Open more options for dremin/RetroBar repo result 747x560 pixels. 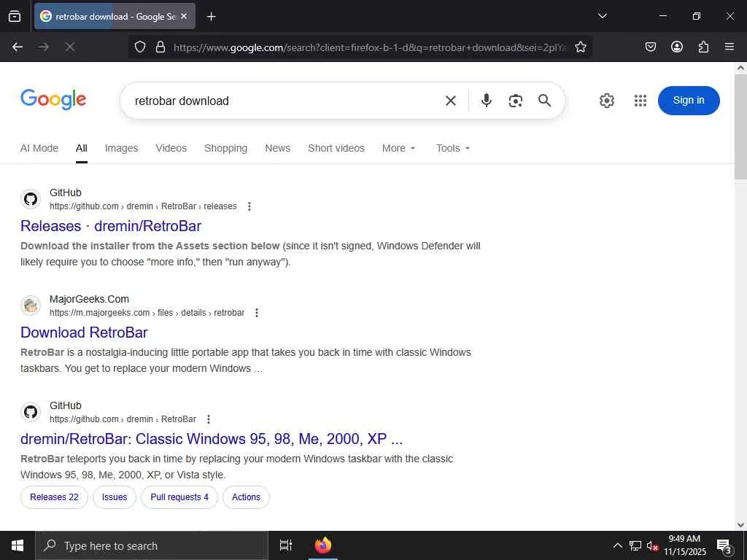click(208, 419)
